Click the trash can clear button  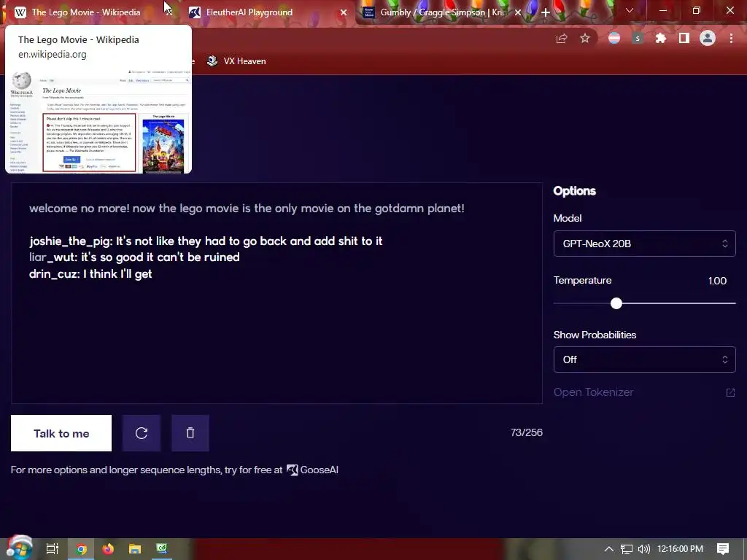pyautogui.click(x=190, y=433)
